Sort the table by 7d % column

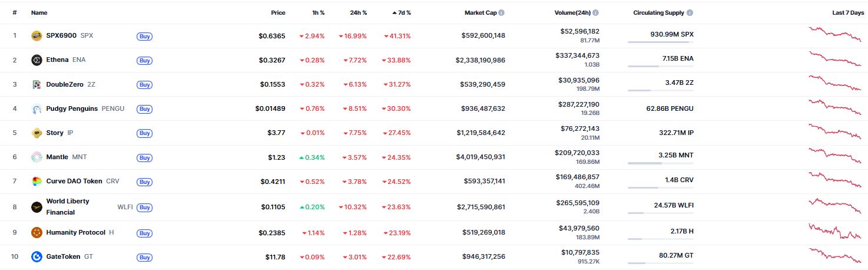[x=403, y=12]
